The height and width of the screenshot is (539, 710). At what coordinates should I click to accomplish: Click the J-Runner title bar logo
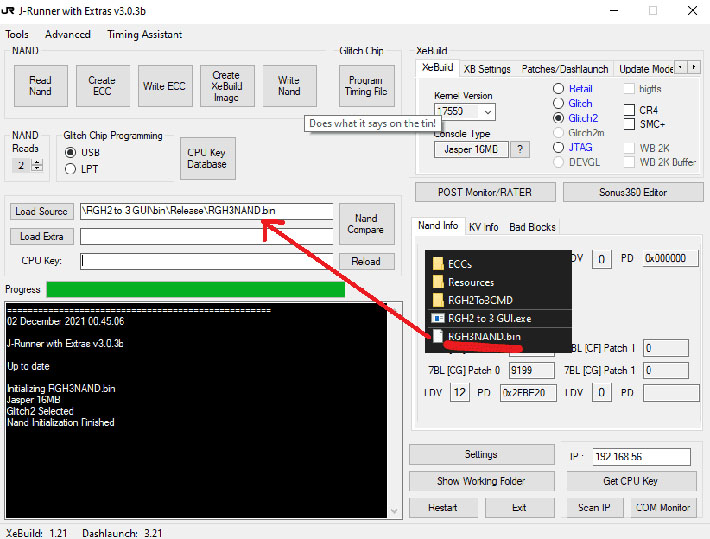click(x=8, y=11)
